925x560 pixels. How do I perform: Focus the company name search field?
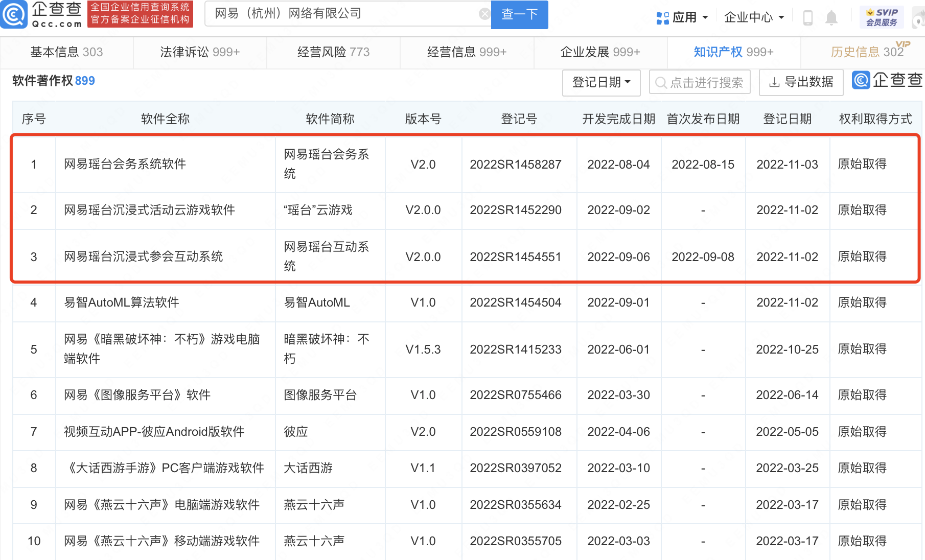pyautogui.click(x=342, y=14)
